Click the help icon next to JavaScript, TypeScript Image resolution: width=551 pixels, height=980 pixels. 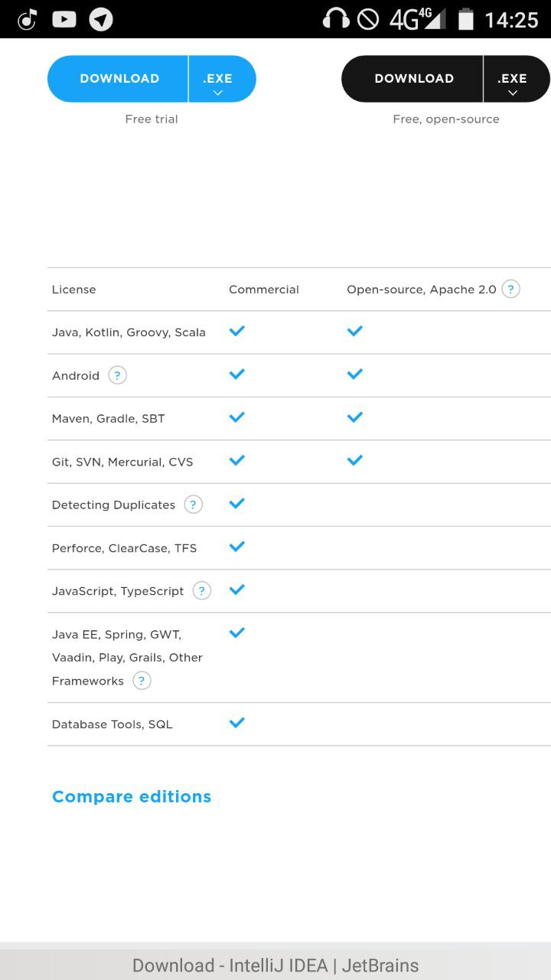pyautogui.click(x=202, y=590)
